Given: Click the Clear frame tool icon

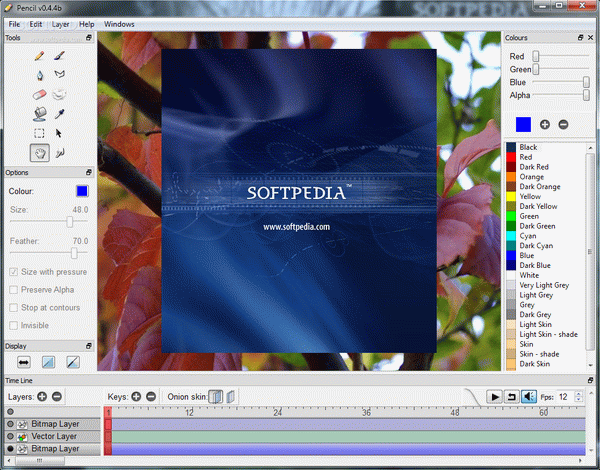Looking at the screenshot, I should [x=59, y=94].
